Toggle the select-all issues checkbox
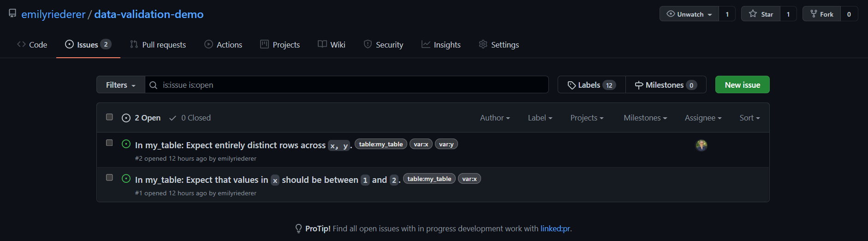This screenshot has width=868, height=241. click(109, 117)
